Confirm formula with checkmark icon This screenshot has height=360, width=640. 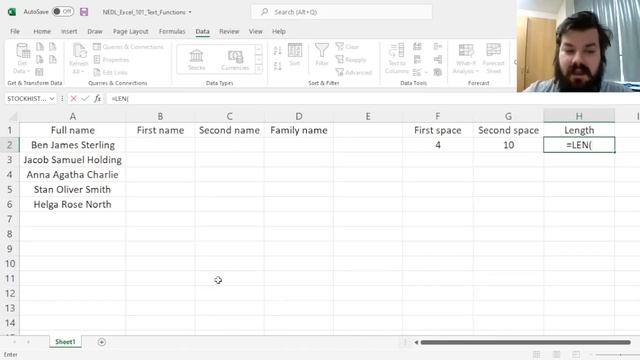pos(85,98)
